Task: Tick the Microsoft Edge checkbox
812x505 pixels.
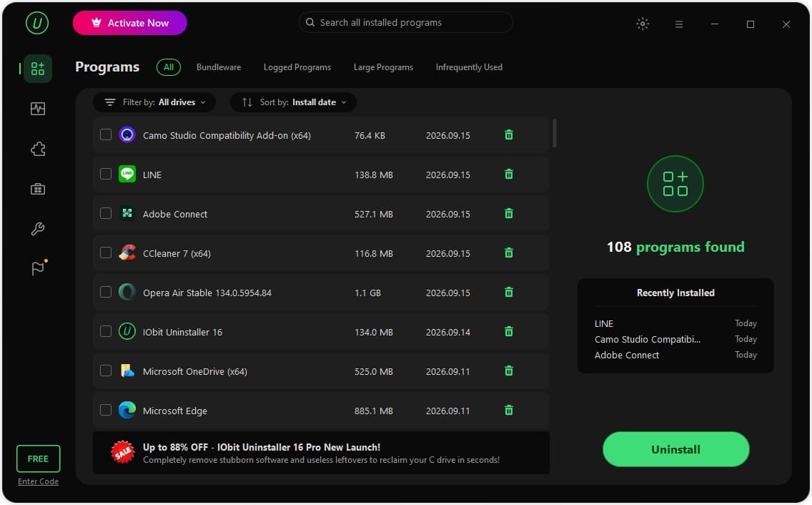Action: point(106,410)
